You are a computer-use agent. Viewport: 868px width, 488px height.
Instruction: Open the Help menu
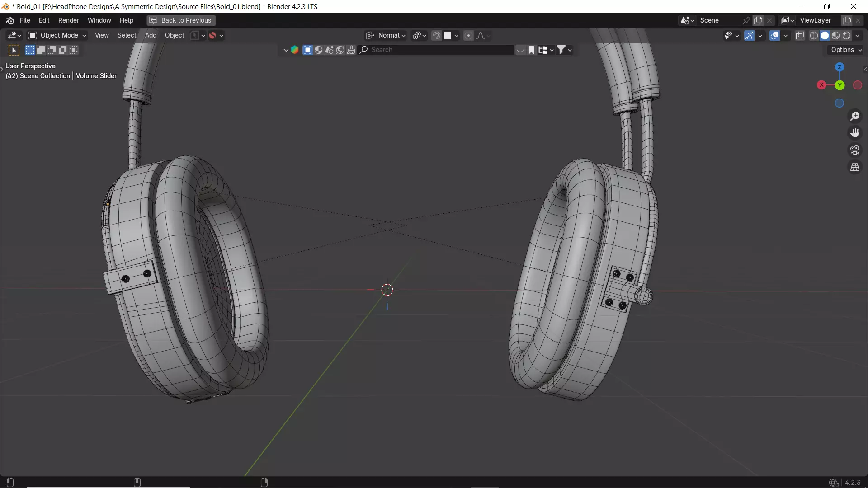point(127,20)
